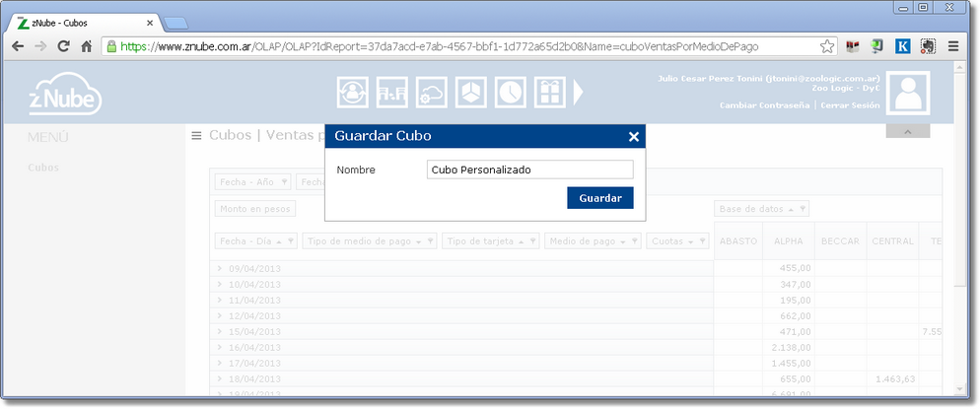Image resolution: width=980 pixels, height=409 pixels.
Task: Open the Base de datos dropdown
Action: (762, 208)
